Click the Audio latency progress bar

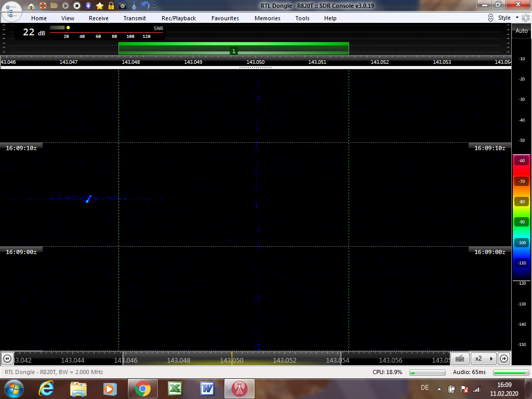click(x=511, y=373)
